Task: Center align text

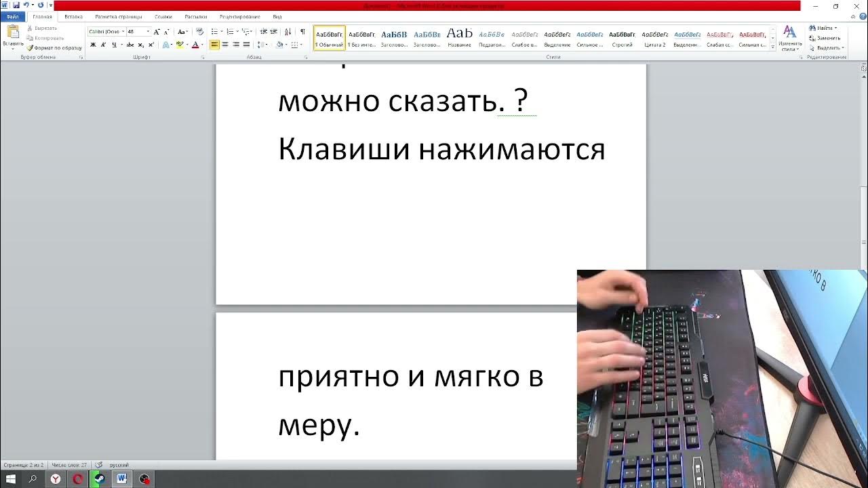Action: [225, 45]
